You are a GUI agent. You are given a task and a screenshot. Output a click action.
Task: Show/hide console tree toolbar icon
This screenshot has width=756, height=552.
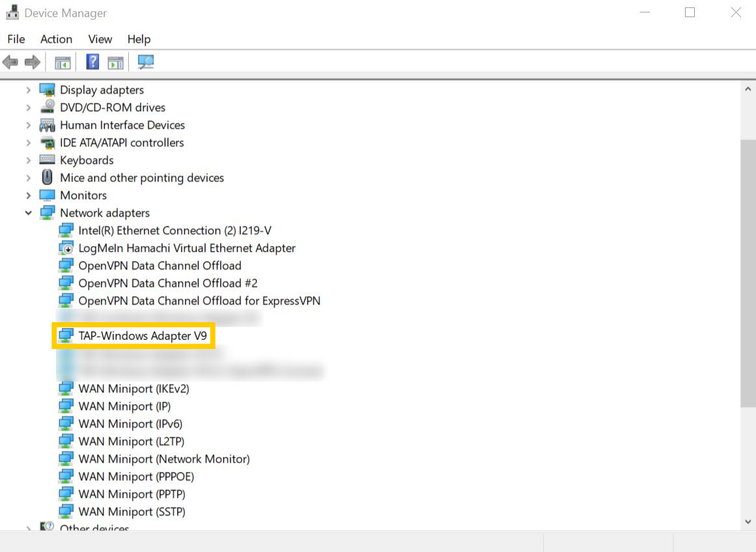click(63, 62)
